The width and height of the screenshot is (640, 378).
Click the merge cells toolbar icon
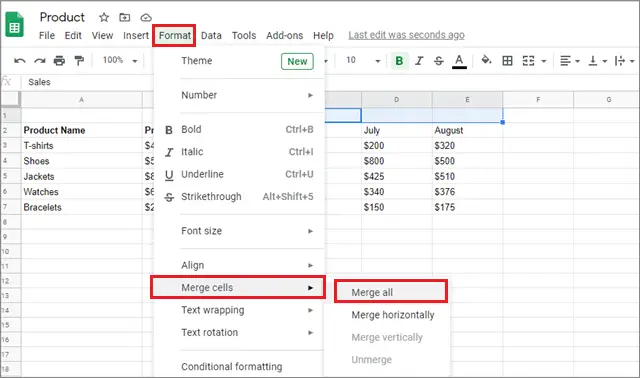529,61
